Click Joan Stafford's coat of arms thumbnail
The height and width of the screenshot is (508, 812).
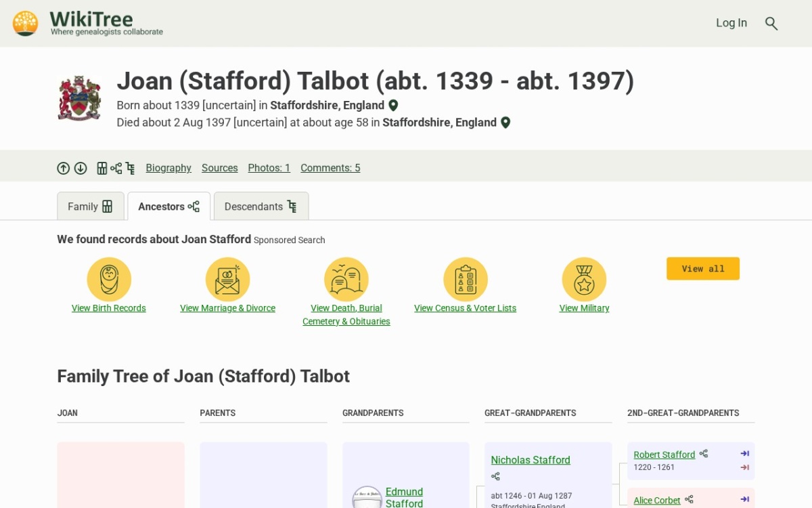(x=80, y=98)
